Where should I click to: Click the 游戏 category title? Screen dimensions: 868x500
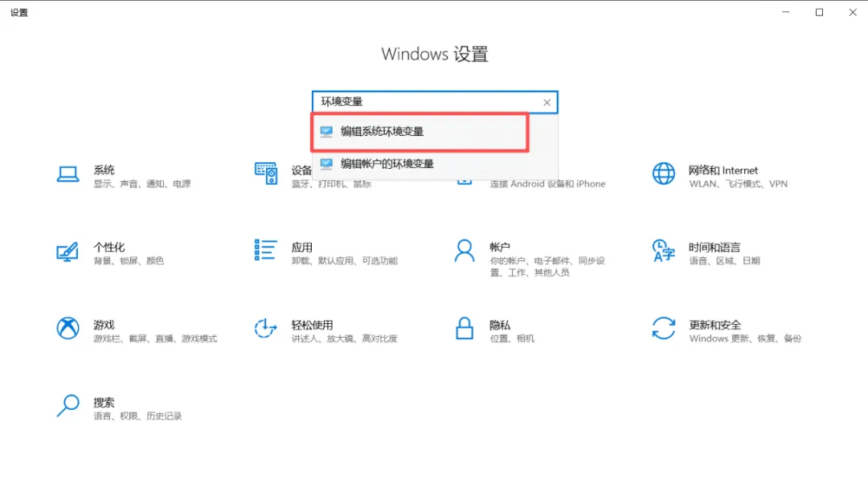point(104,325)
